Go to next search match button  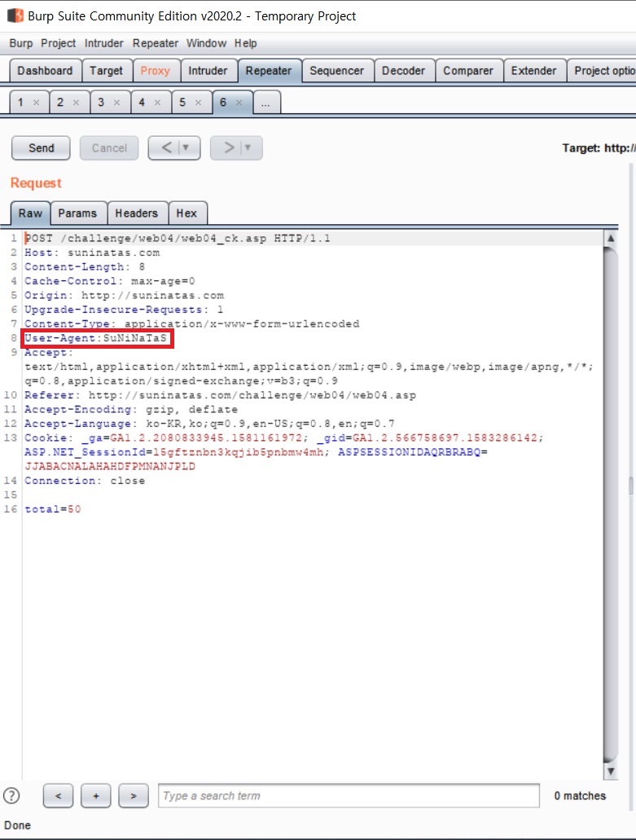pos(134,795)
